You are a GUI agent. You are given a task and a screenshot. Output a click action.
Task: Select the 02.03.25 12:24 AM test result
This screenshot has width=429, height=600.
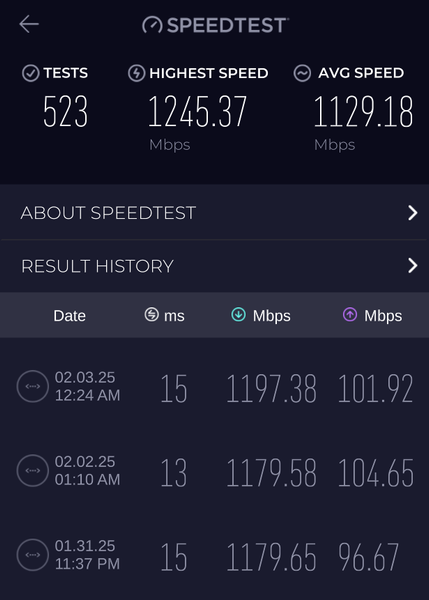[x=214, y=386]
